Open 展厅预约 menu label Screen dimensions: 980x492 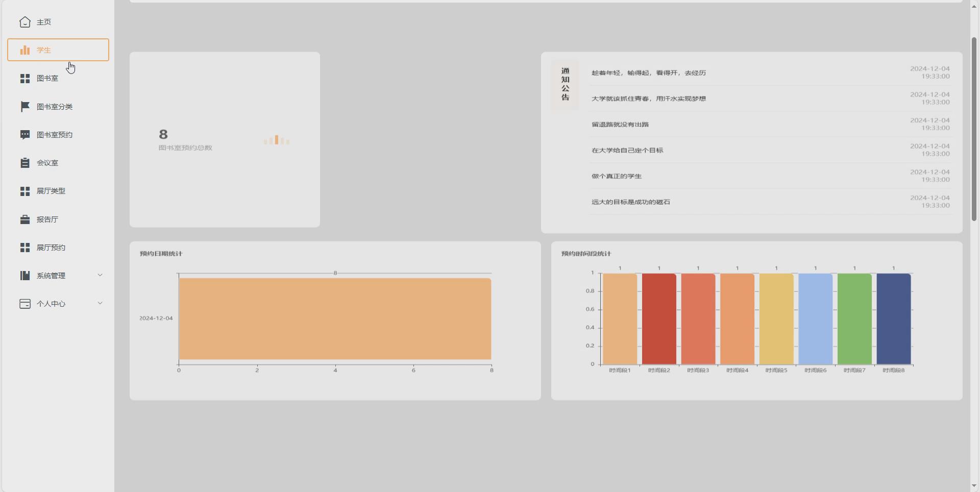tap(51, 248)
